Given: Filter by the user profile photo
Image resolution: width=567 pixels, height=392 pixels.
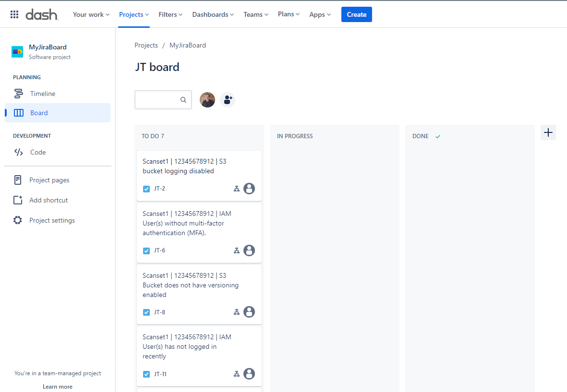Looking at the screenshot, I should [207, 100].
